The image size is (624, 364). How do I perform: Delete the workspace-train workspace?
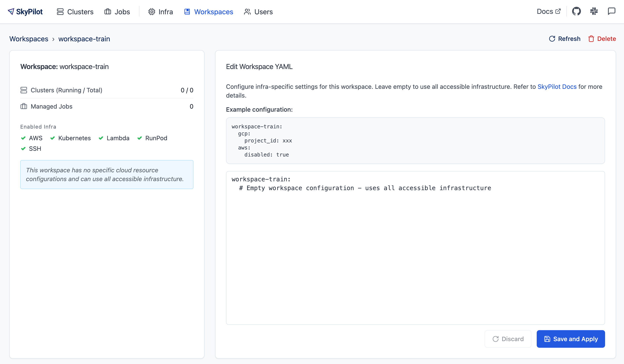tap(602, 39)
